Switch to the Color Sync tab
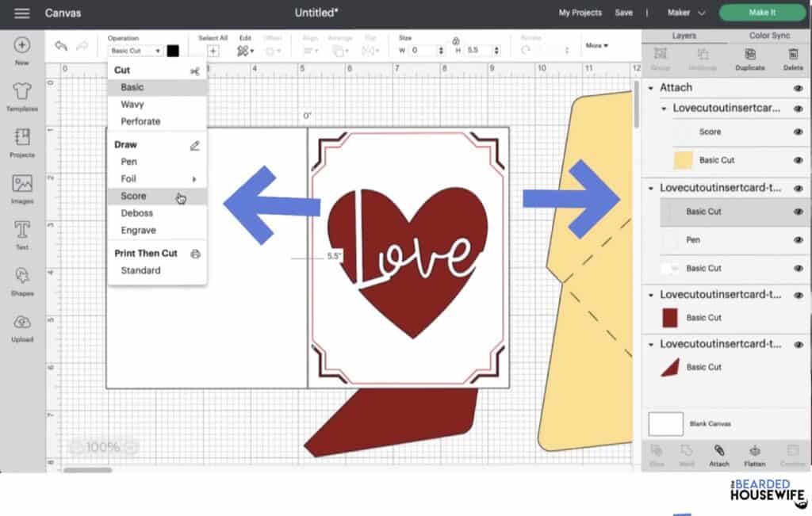Viewport: 812px width, 516px height. (772, 35)
